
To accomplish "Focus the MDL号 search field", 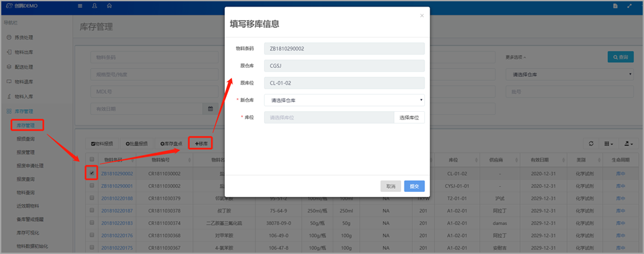I will coord(154,91).
